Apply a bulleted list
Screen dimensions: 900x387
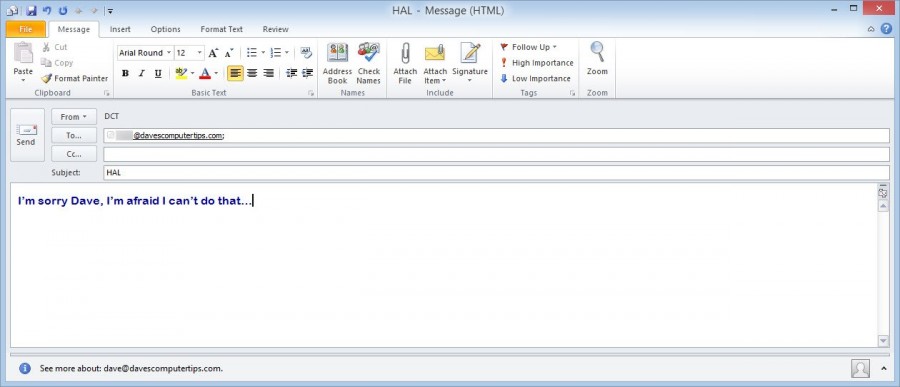coord(251,53)
